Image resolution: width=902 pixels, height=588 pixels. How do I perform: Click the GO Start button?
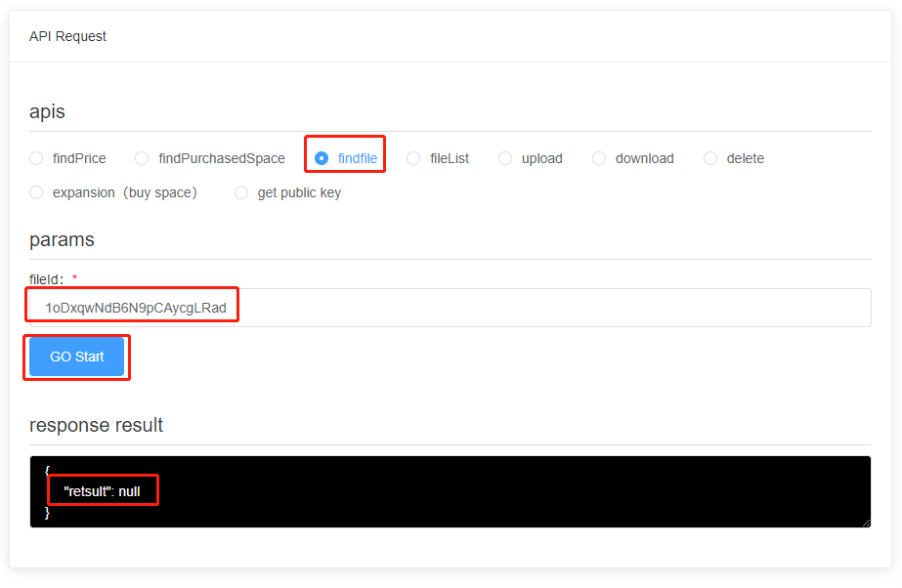click(76, 357)
